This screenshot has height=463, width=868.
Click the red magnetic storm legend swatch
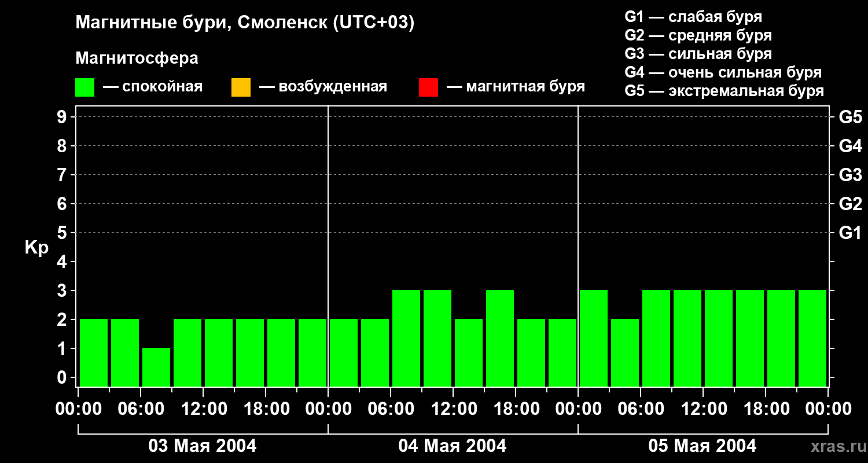pyautogui.click(x=428, y=87)
